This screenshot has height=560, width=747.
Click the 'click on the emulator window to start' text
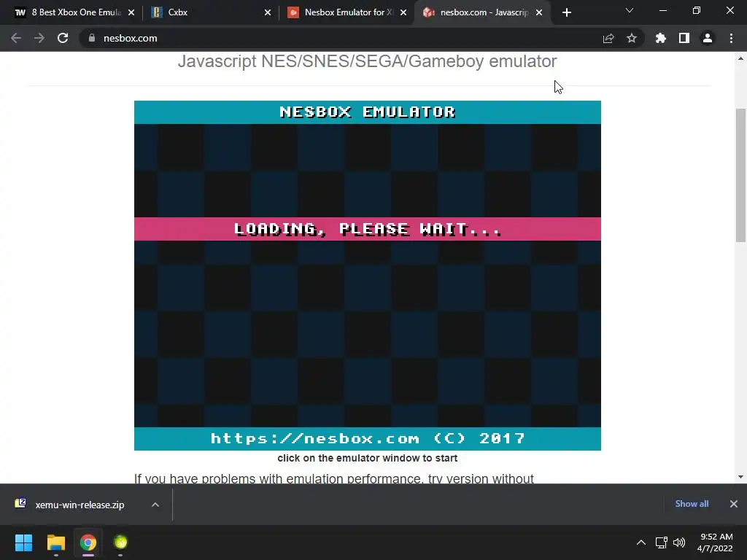368,458
